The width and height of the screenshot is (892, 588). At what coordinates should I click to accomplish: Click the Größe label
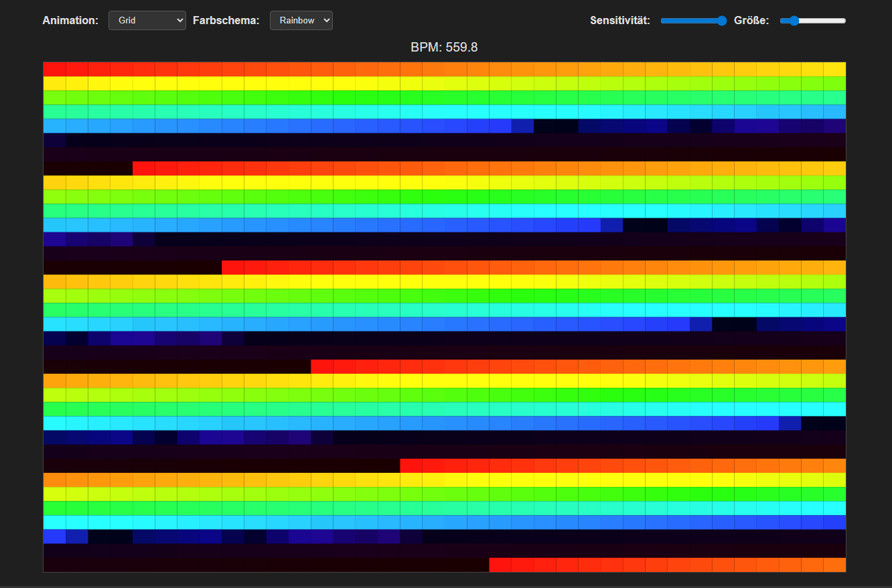pyautogui.click(x=752, y=20)
